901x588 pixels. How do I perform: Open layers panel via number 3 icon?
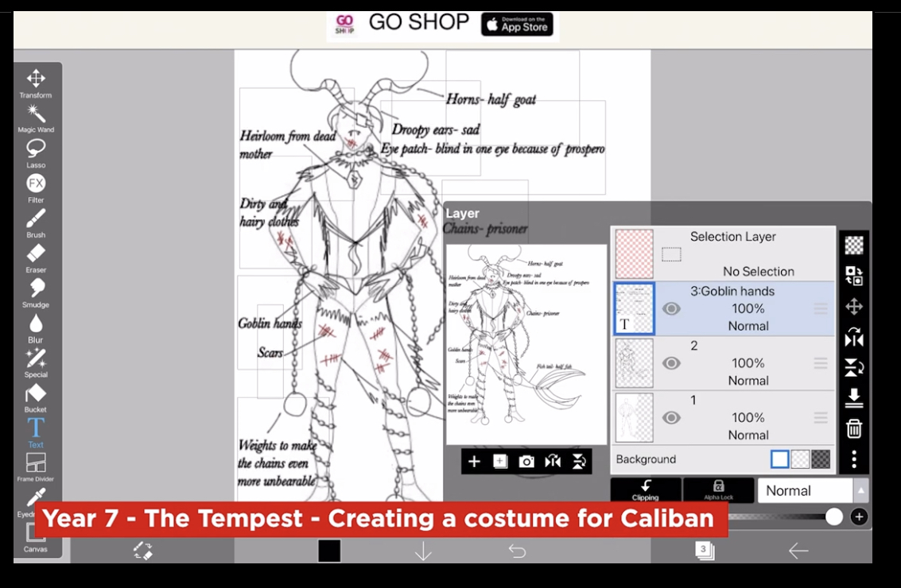(x=705, y=551)
